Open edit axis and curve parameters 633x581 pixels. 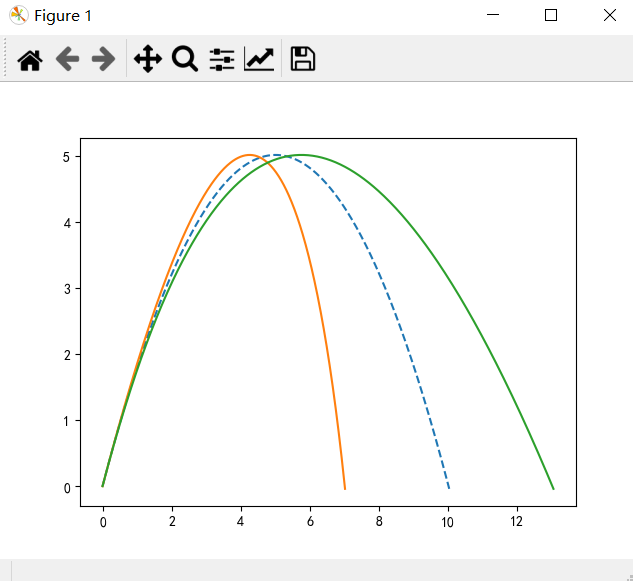[259, 59]
